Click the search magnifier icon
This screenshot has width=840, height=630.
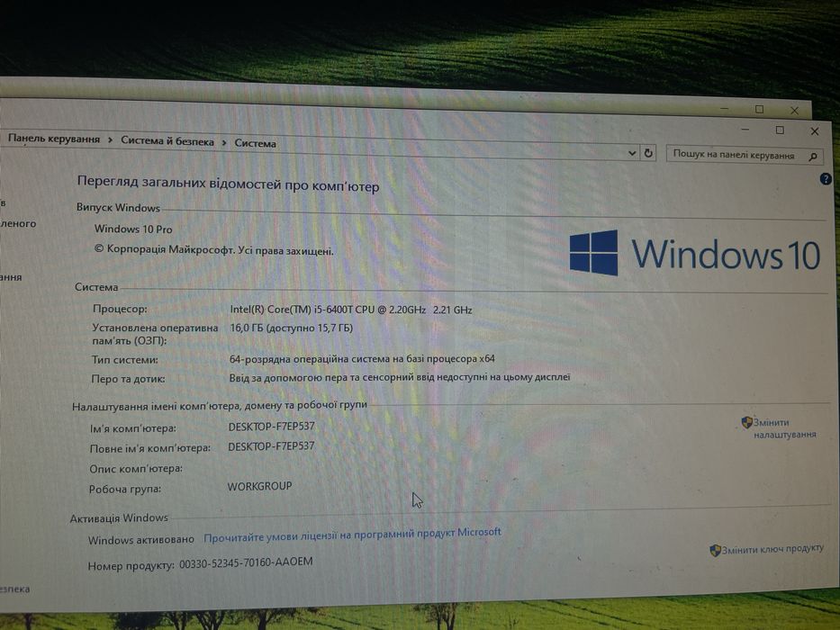click(x=813, y=157)
